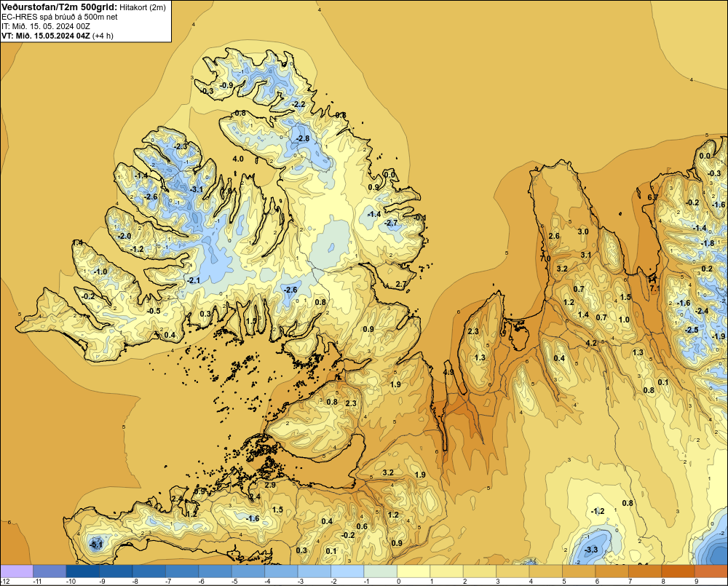728x586 pixels.
Task: Select the legend swatch between -11 and -10
Action: pyautogui.click(x=50, y=571)
